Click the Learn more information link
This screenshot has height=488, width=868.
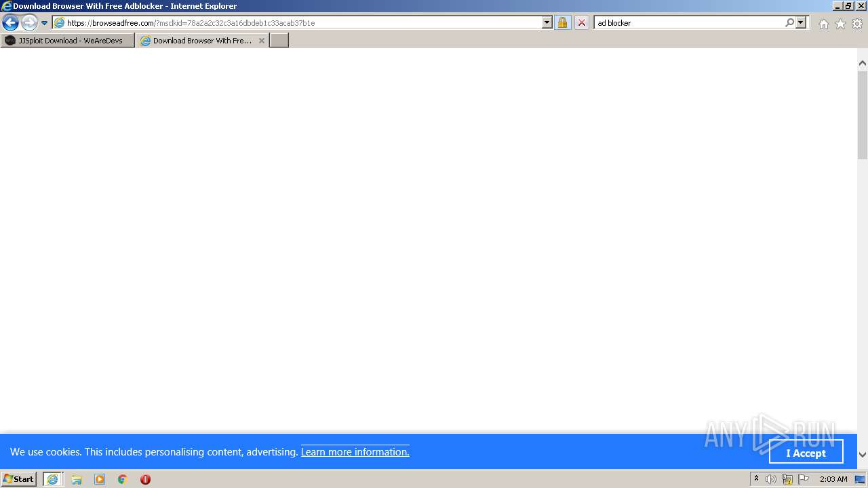click(355, 452)
